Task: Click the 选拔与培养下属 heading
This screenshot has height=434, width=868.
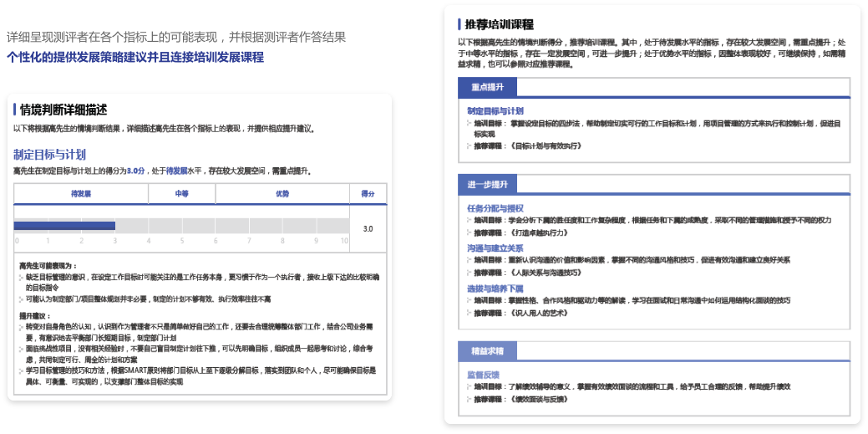Action: tap(495, 288)
